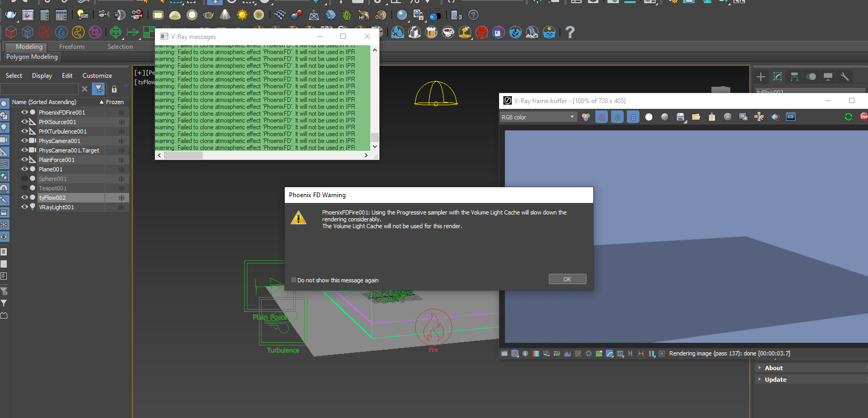
Task: Copy frame buffer image to clipboard
Action: pyautogui.click(x=712, y=117)
